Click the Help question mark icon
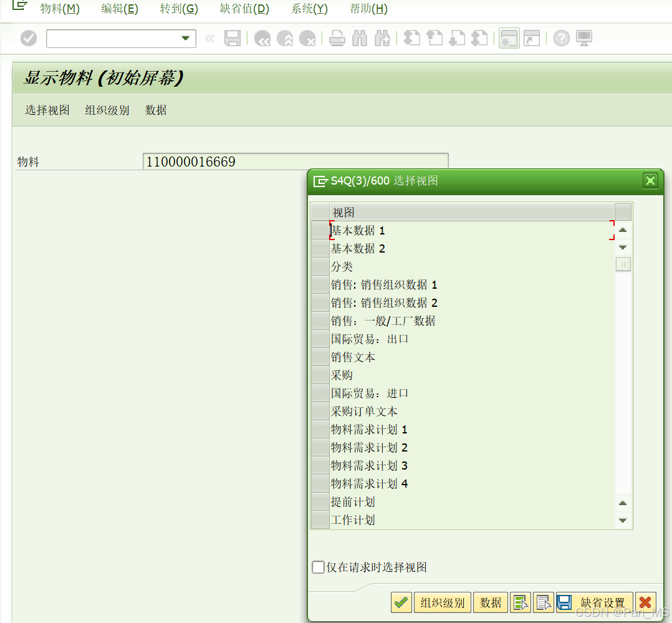This screenshot has width=672, height=623. point(562,39)
